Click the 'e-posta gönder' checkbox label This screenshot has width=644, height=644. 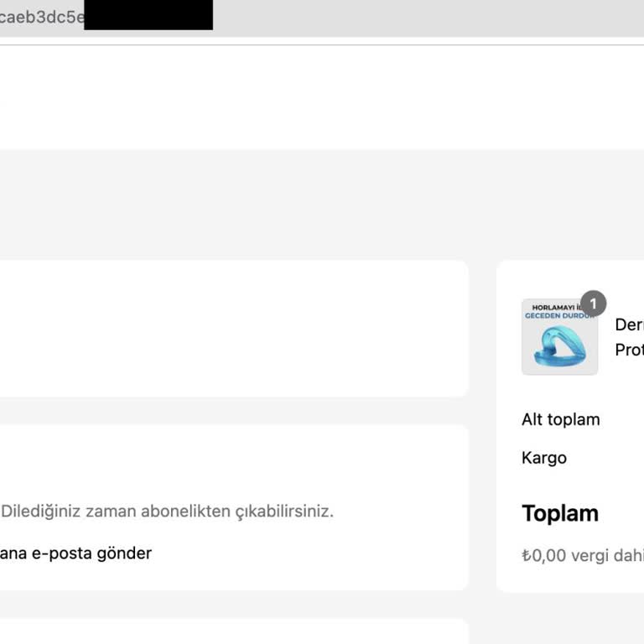[x=75, y=553]
